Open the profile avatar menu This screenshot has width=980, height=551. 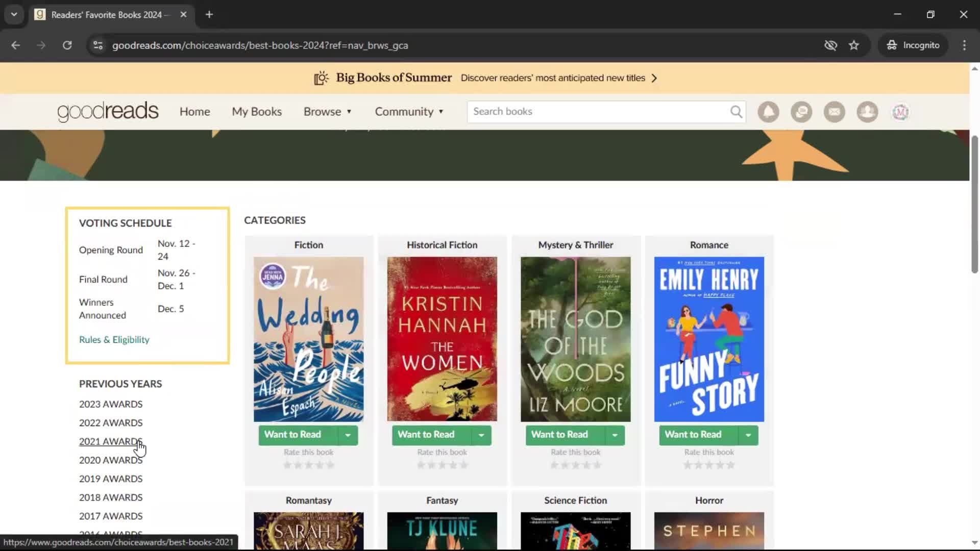900,112
